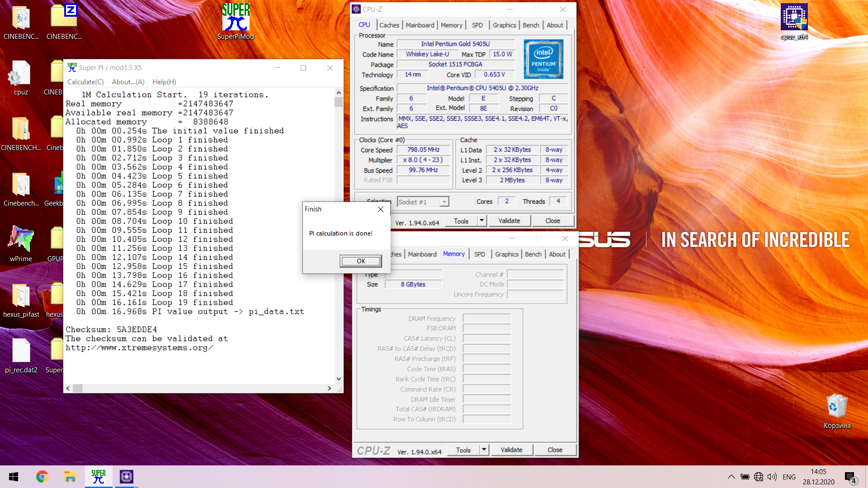Switch to About tab in lower CPU-Z
Viewport: 868px width, 488px height.
pos(557,254)
